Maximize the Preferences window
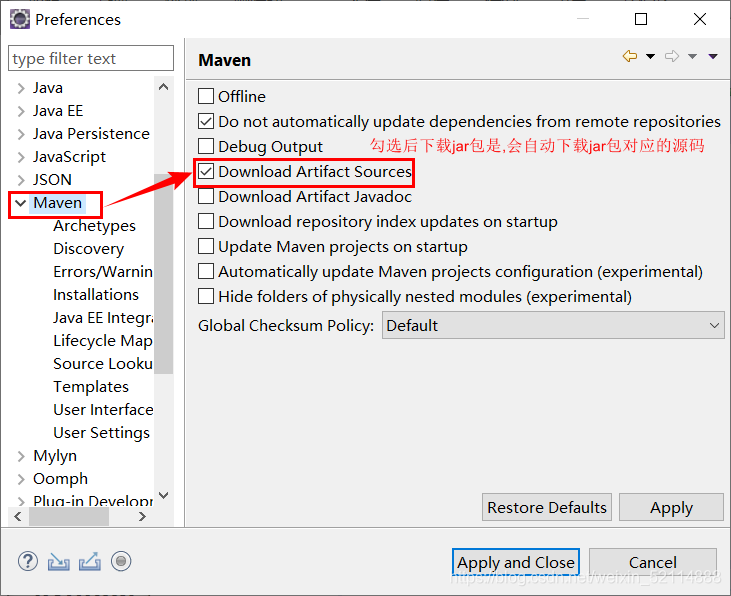This screenshot has width=731, height=596. (641, 19)
